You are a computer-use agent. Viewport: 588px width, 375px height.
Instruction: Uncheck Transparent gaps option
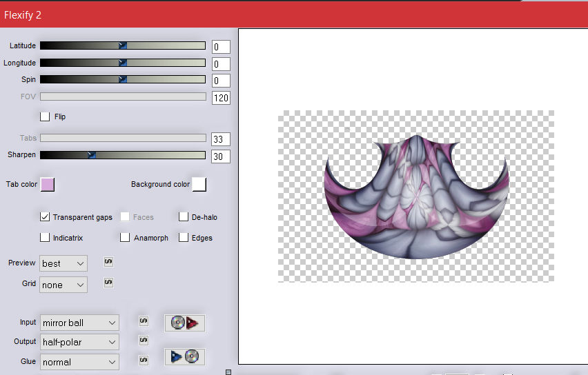45,217
